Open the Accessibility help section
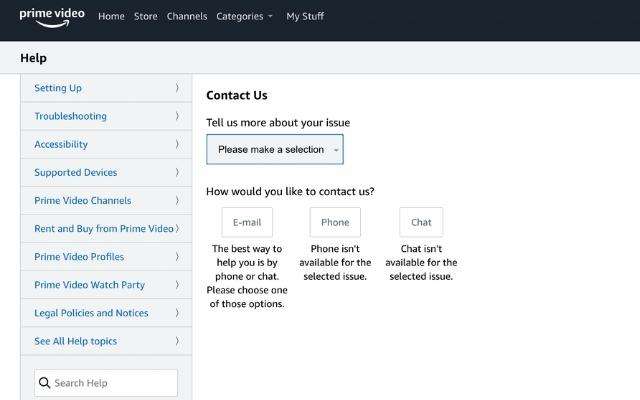This screenshot has width=640, height=400. pos(61,144)
